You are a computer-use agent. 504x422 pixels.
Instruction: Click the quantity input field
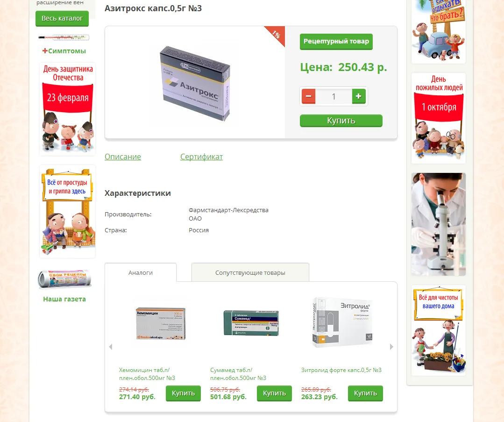click(x=334, y=96)
